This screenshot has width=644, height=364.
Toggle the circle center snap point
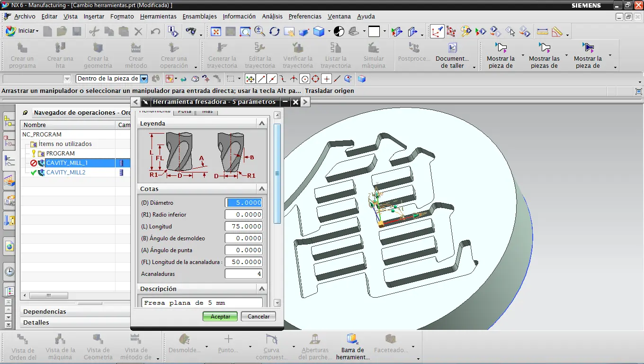[305, 79]
